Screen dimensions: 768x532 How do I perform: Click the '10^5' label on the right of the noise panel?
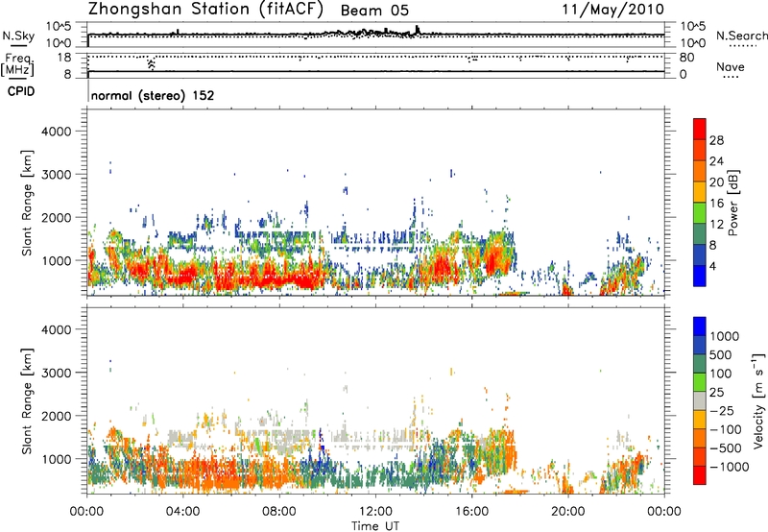point(693,27)
